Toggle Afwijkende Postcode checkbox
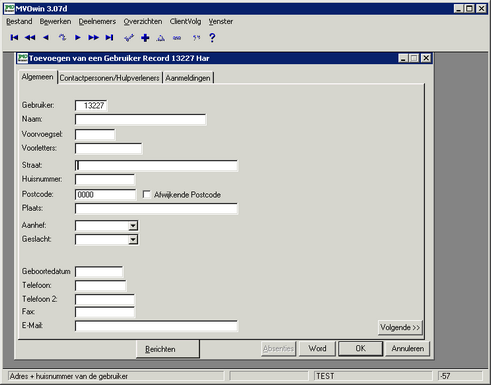 (146, 194)
